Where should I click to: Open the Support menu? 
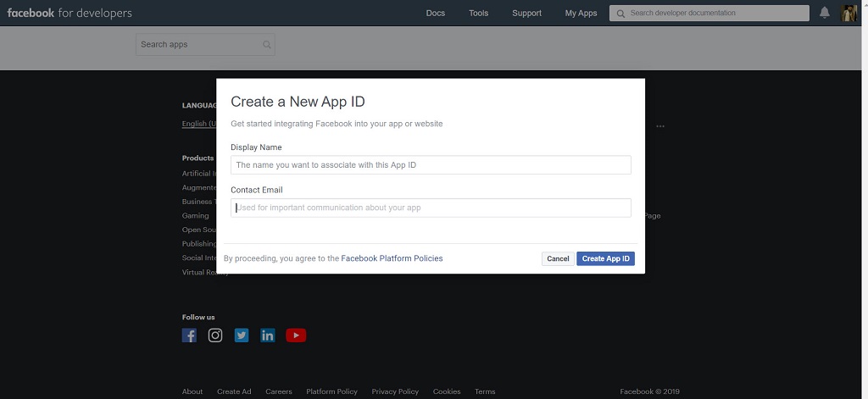526,14
